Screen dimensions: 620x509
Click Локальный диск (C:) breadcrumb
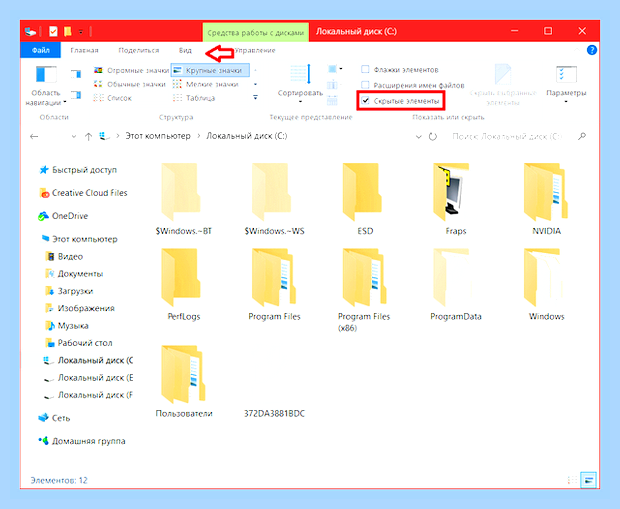coord(247,136)
